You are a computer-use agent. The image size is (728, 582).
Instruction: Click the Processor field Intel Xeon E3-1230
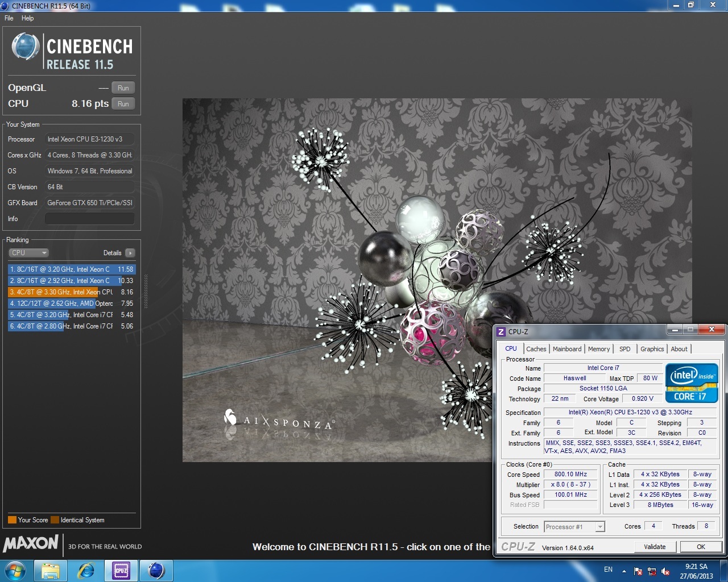pos(90,139)
